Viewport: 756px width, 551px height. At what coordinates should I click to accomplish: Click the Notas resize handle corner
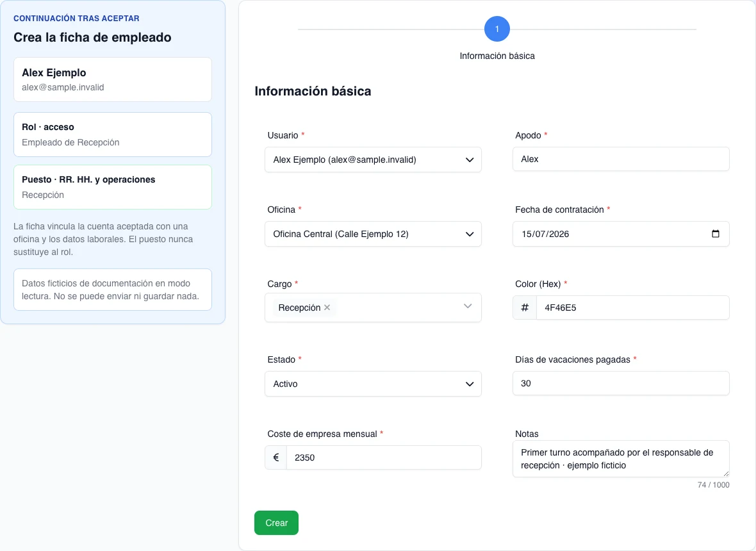[x=726, y=474]
